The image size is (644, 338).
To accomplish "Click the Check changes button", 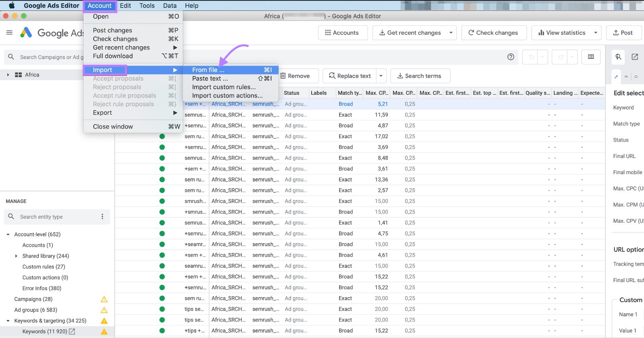I will 494,33.
